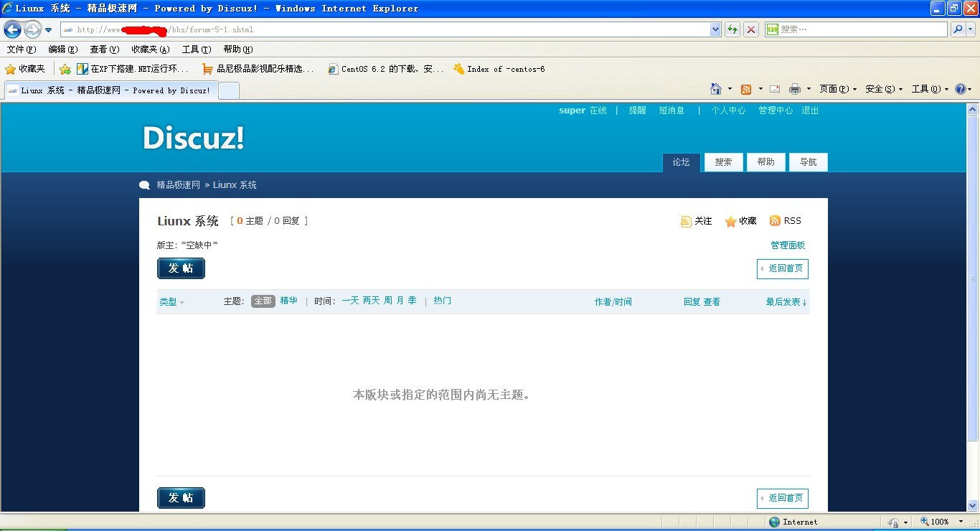980x531 pixels.
Task: Select the Liunx 系统 browser tab
Action: pyautogui.click(x=110, y=90)
